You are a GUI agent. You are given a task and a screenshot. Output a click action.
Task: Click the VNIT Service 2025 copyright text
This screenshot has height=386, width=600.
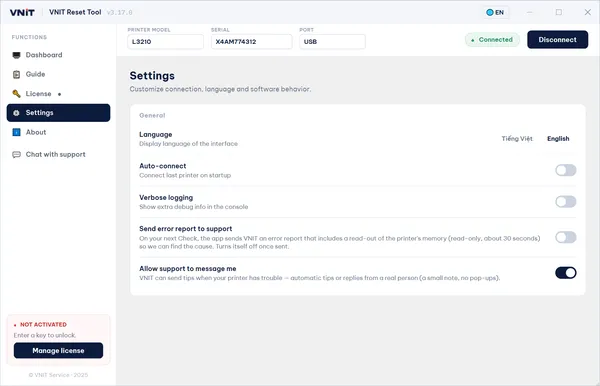point(58,375)
